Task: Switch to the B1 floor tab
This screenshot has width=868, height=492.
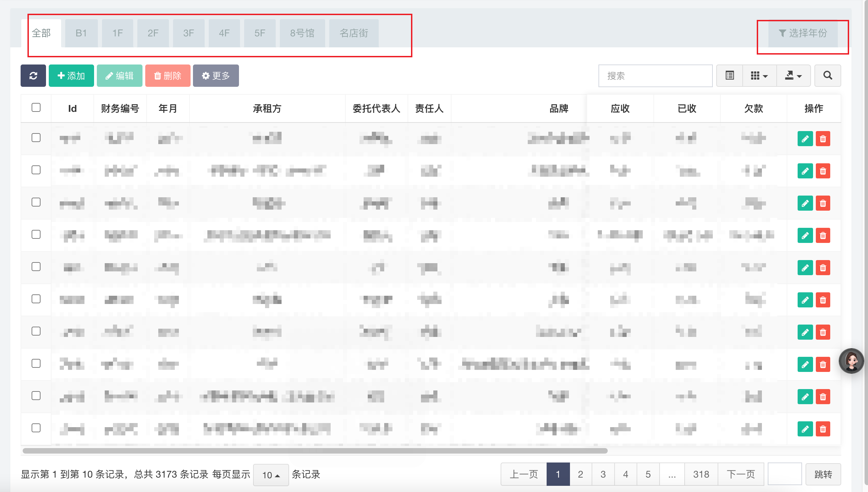Action: pyautogui.click(x=81, y=33)
